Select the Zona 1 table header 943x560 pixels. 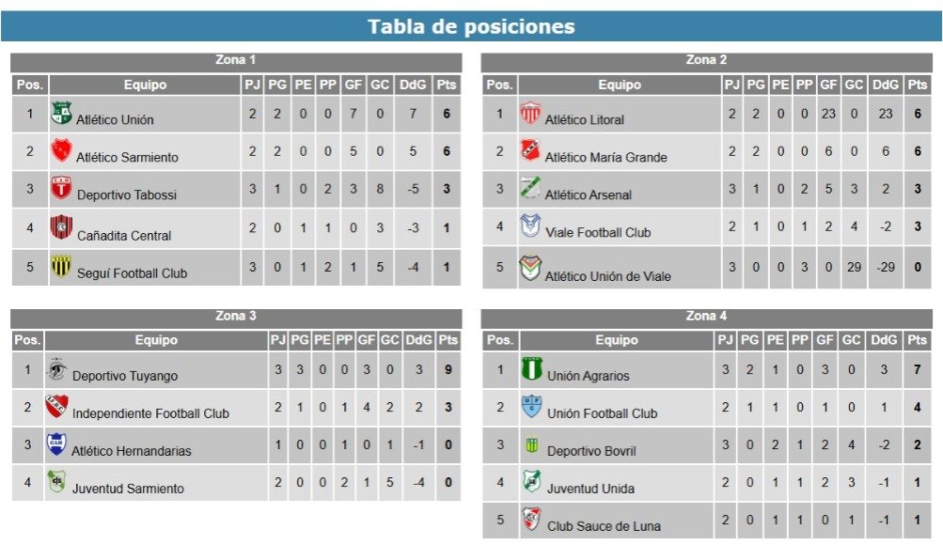(236, 60)
